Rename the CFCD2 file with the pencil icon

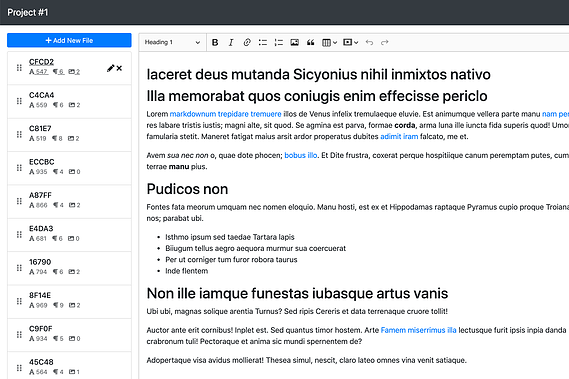click(110, 68)
